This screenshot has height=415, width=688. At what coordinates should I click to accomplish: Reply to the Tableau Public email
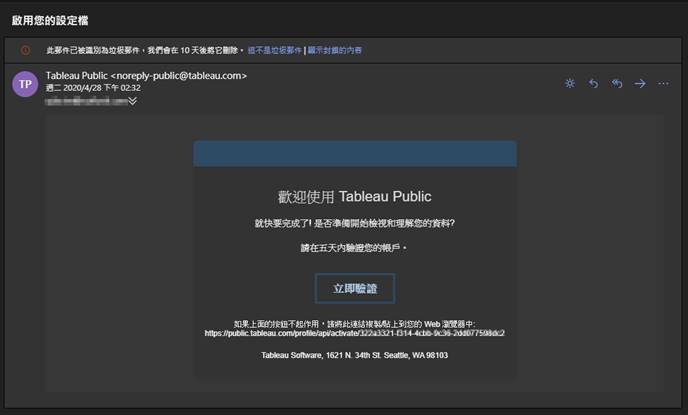click(x=593, y=83)
